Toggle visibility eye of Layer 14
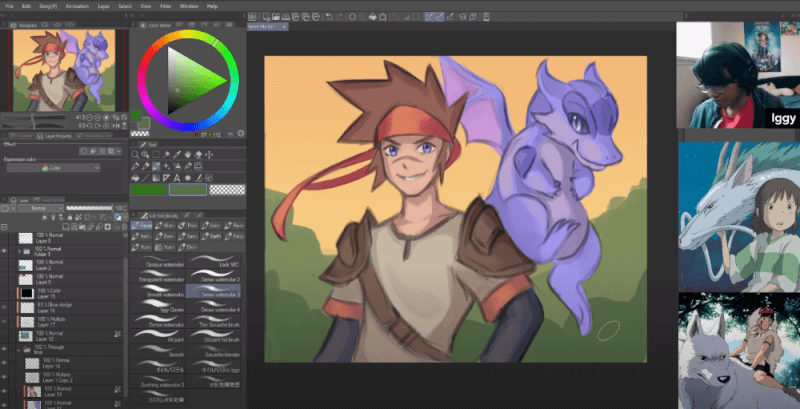 tap(4, 363)
